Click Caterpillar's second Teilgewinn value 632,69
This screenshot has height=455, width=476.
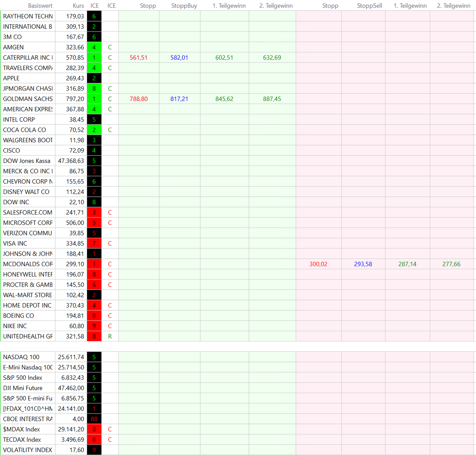coord(272,57)
